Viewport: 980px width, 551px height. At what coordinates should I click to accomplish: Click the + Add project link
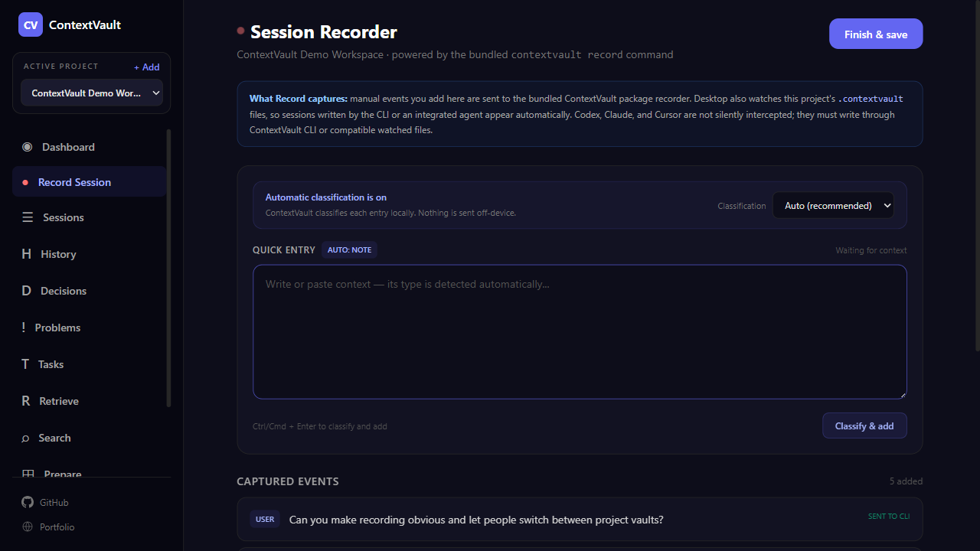[x=147, y=67]
